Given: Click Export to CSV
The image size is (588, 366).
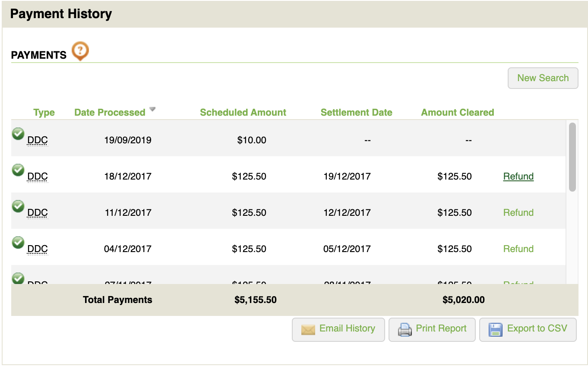Looking at the screenshot, I should [x=528, y=328].
